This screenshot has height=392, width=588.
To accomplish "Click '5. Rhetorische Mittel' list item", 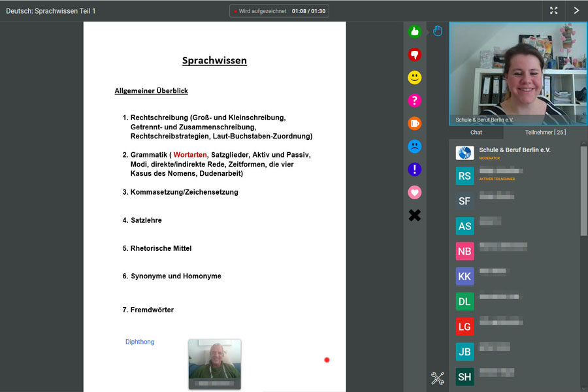I will pyautogui.click(x=157, y=248).
